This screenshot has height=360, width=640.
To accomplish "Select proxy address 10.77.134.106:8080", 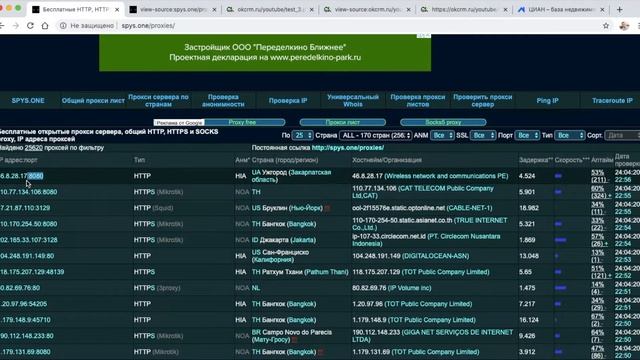I will 29,192.
